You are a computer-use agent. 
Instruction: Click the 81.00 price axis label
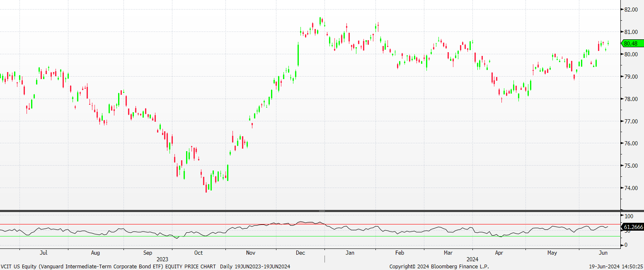(630, 32)
